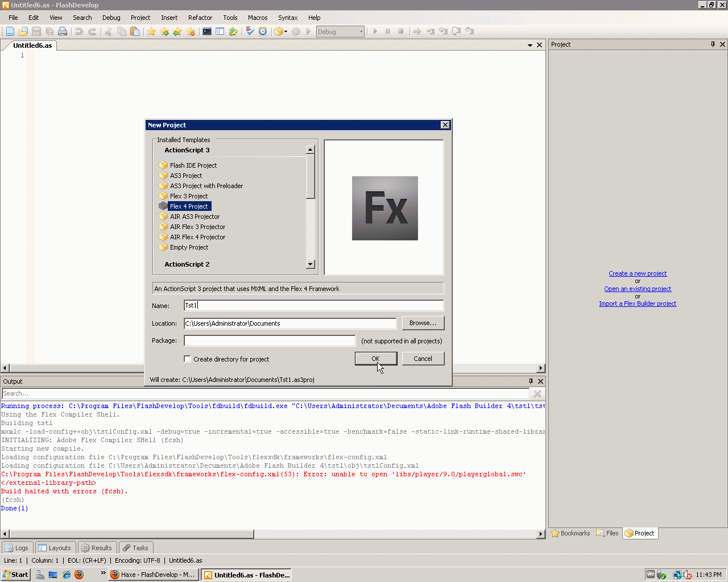The height and width of the screenshot is (582, 728).
Task: Switch to Haxe - FlashDevelop taskbar window
Action: pos(154,575)
